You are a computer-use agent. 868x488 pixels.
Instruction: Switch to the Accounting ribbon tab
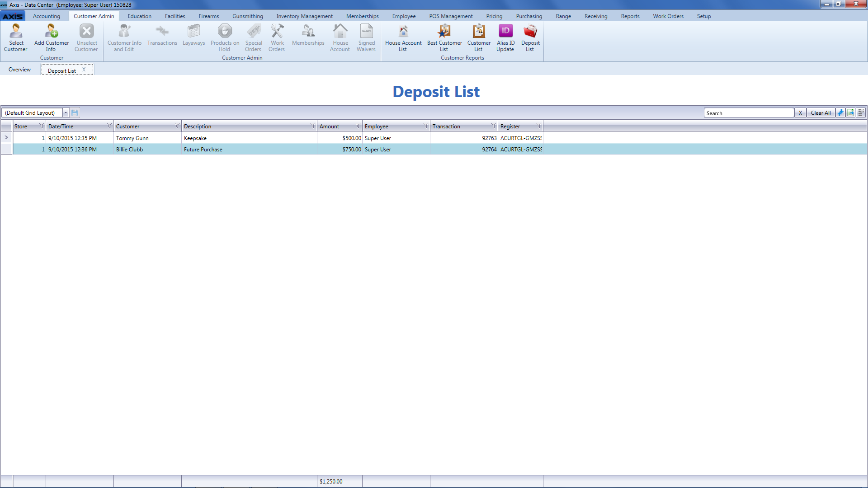(x=47, y=16)
